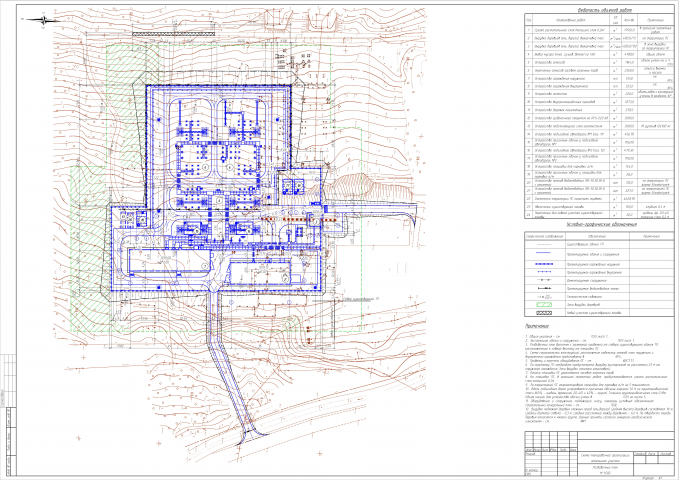Click the "Примечания" notes heading

(537, 326)
